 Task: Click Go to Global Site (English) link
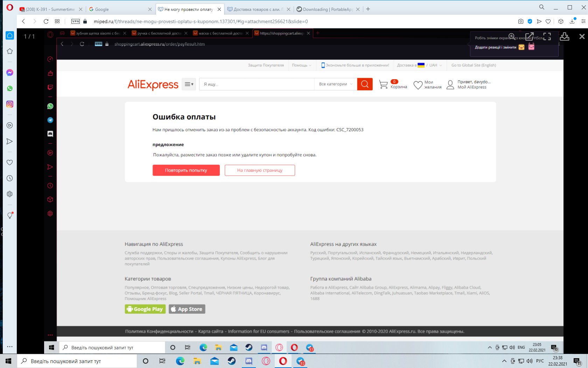pyautogui.click(x=474, y=65)
